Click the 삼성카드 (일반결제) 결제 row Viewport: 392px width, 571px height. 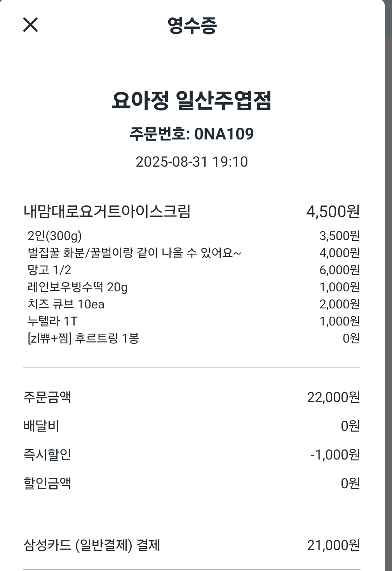click(92, 545)
